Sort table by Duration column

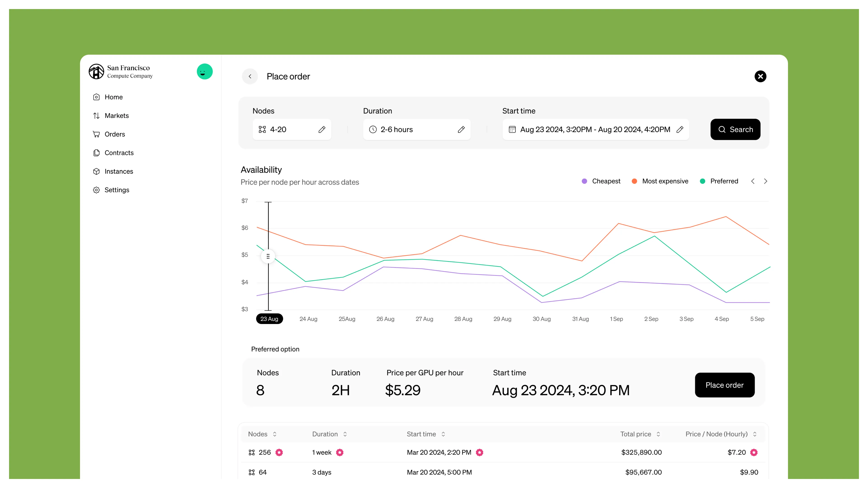pyautogui.click(x=329, y=434)
